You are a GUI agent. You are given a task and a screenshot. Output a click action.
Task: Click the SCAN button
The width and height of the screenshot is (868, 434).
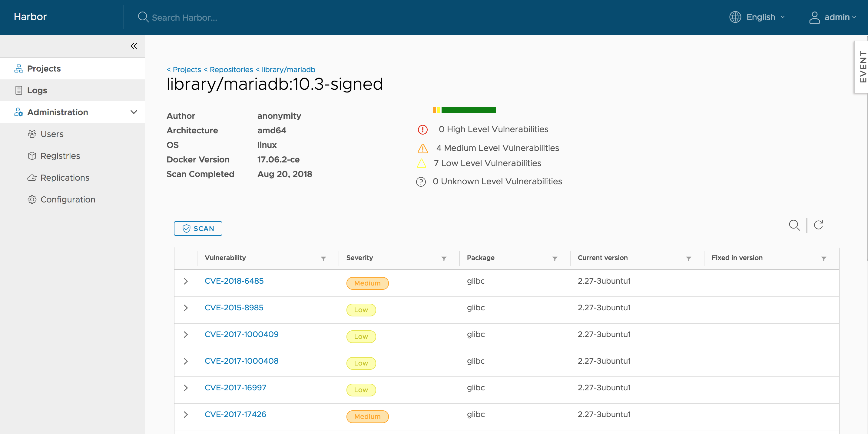[198, 228]
